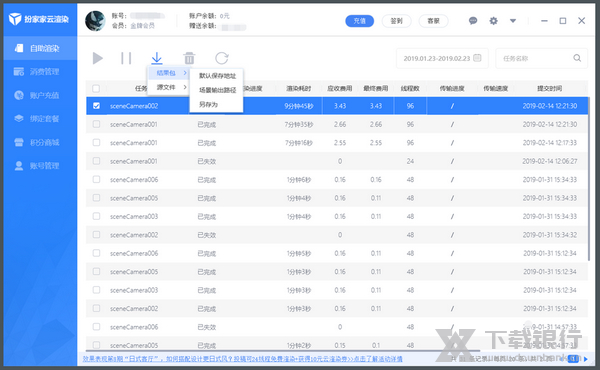Choose 另存为 from the submenu
The image size is (600, 370).
click(x=209, y=104)
